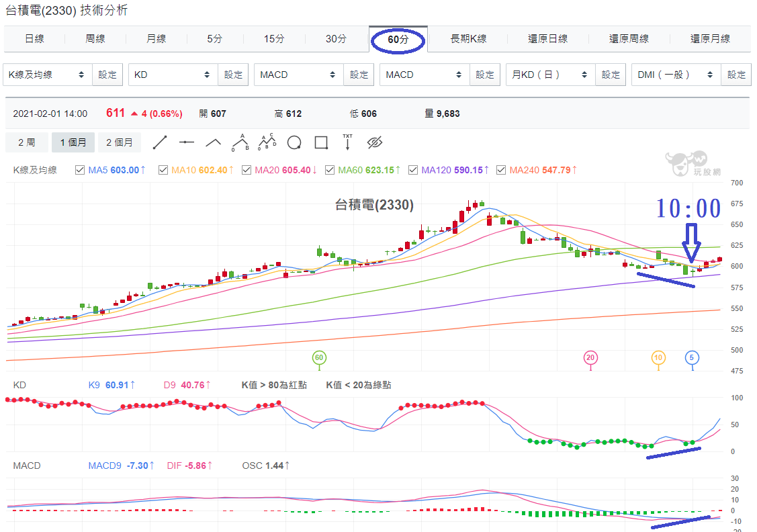Select the angle line drawing tool

click(213, 142)
